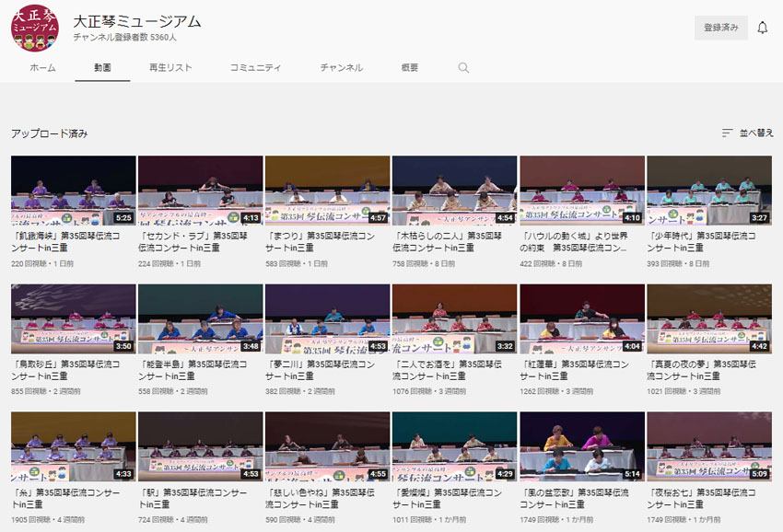This screenshot has height=532, width=783.
Task: Open the 再生リスト tab
Action: [x=170, y=68]
